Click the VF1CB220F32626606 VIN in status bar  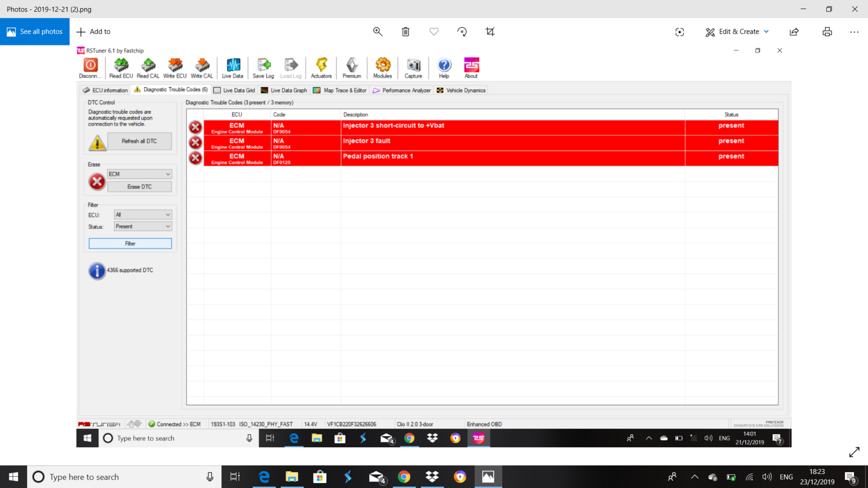[352, 424]
